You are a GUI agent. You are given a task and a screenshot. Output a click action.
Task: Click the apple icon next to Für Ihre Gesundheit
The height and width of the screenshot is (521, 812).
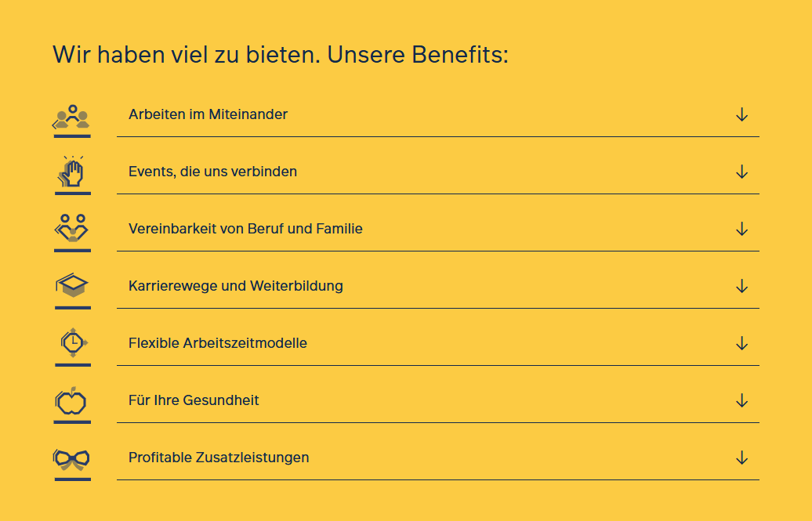[71, 400]
